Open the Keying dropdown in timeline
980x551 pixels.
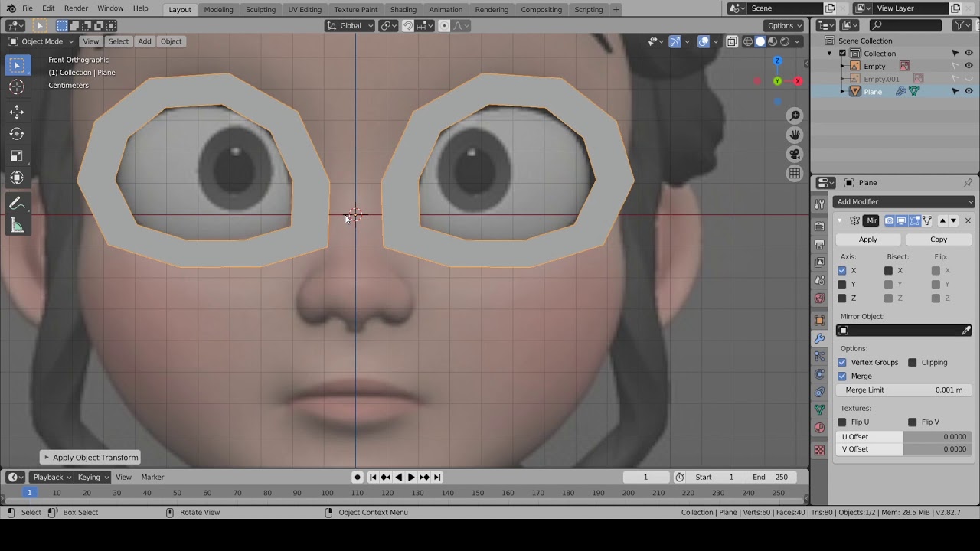coord(93,478)
